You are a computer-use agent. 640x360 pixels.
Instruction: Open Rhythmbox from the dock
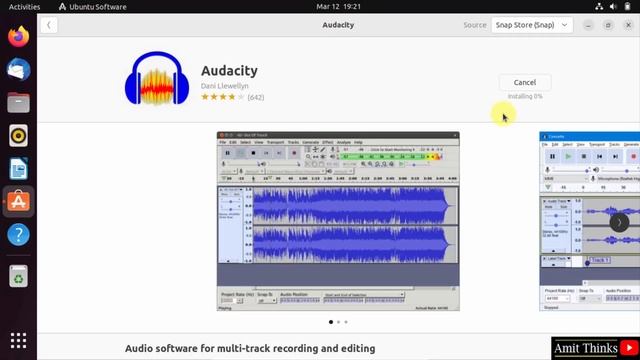tap(18, 136)
